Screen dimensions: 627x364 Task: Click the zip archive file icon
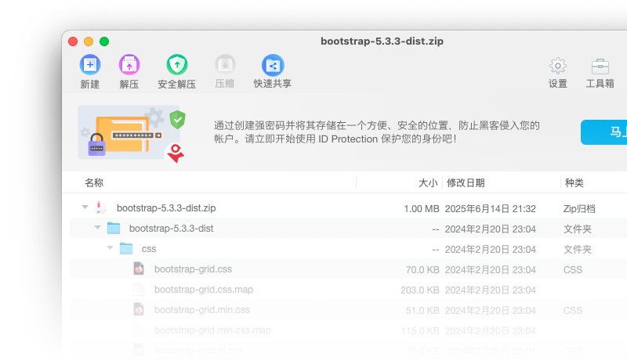pyautogui.click(x=101, y=207)
